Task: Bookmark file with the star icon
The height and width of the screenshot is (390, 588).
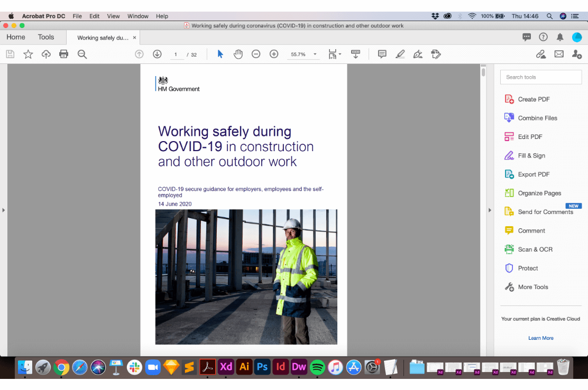Action: (28, 54)
